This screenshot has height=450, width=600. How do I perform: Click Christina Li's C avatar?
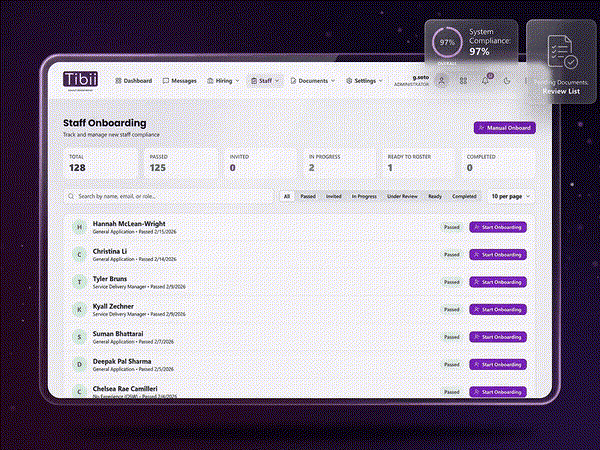tap(80, 254)
